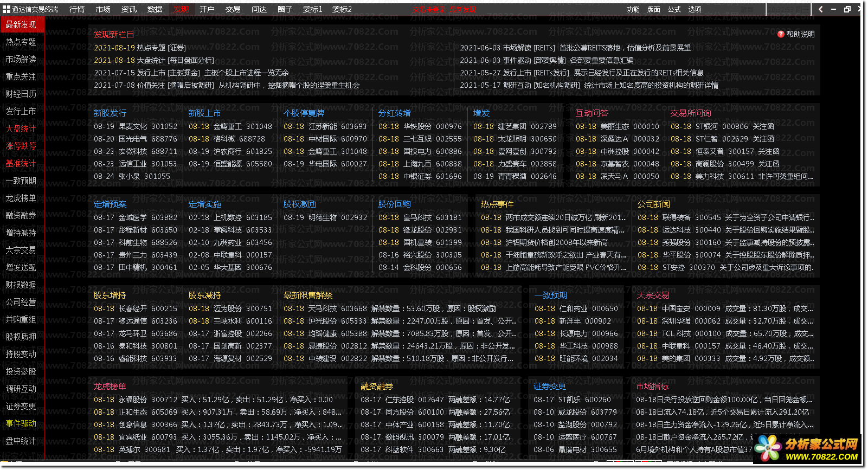This screenshot has width=868, height=470.
Task: Select the 发现 menu item
Action: tap(181, 9)
